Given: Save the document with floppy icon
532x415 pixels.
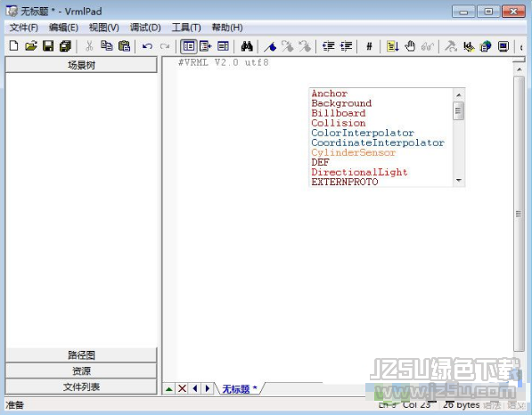Looking at the screenshot, I should point(48,45).
